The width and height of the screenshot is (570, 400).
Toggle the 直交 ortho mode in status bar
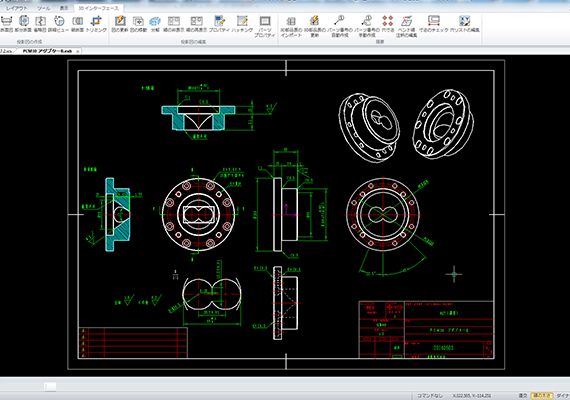[523, 396]
